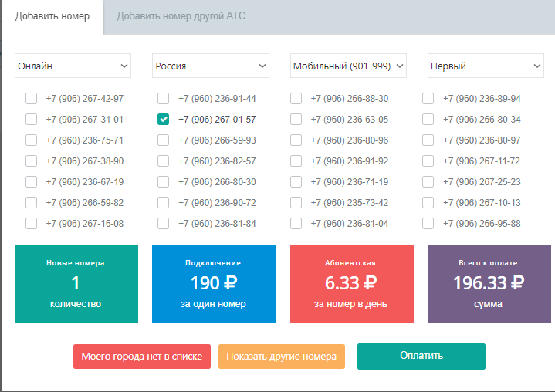The image size is (555, 392).
Task: Click the Абонентская 6.33 ₽ card
Action: pyautogui.click(x=352, y=283)
